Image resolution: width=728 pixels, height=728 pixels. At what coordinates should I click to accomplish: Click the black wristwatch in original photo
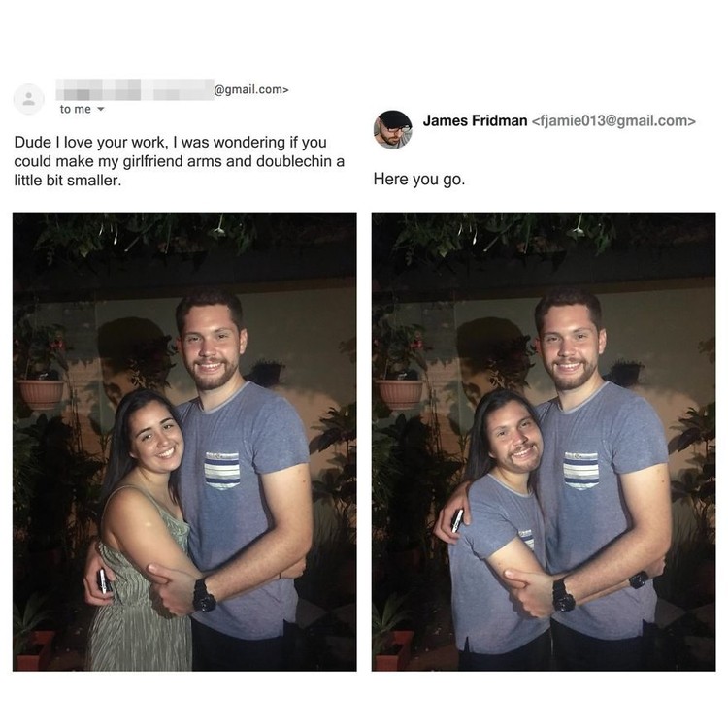[204, 596]
